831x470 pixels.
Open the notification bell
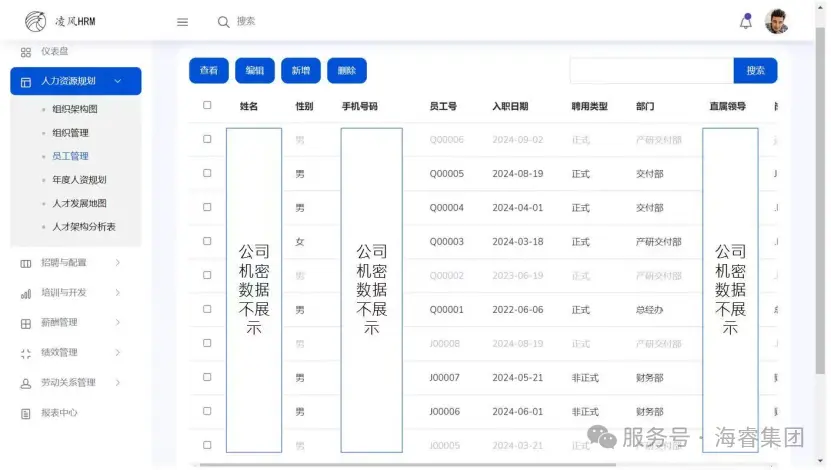[745, 22]
